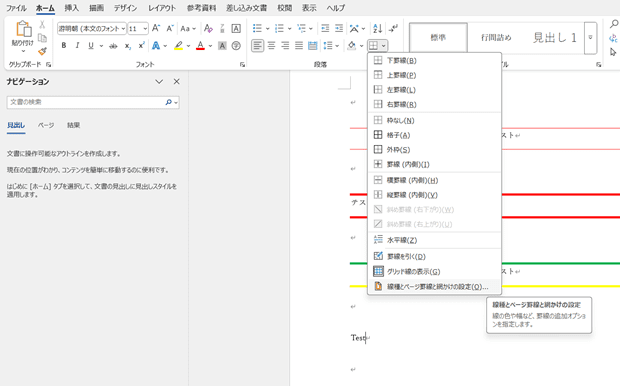Image resolution: width=620 pixels, height=386 pixels.
Task: Toggle Italic formatting
Action: [x=77, y=46]
